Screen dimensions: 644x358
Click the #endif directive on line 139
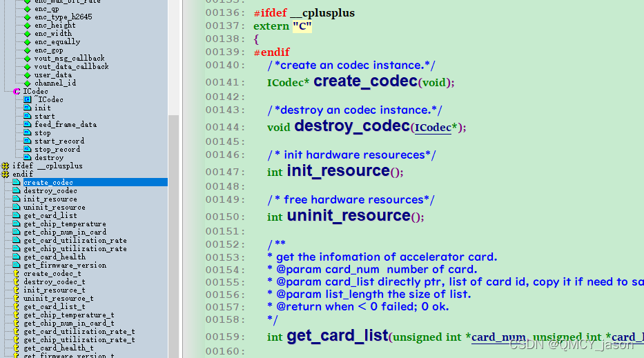click(x=271, y=52)
